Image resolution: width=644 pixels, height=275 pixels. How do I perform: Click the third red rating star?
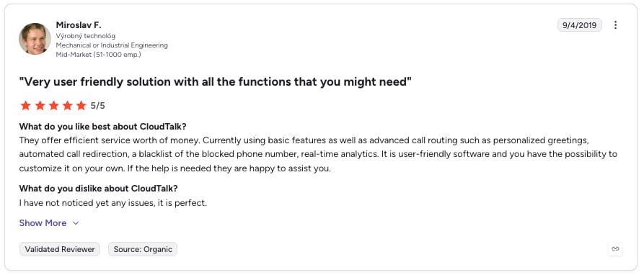pyautogui.click(x=54, y=106)
